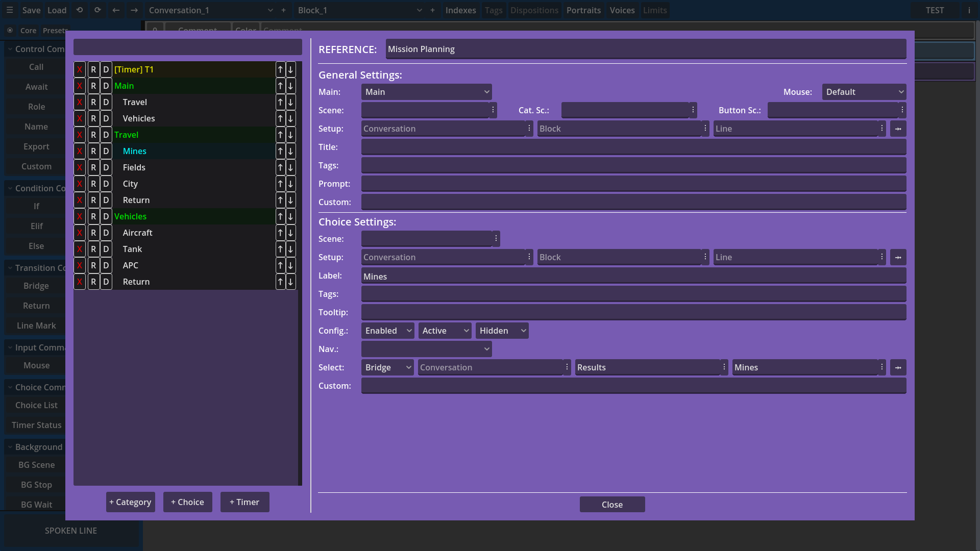The height and width of the screenshot is (551, 980).
Task: Open the Hidden config dropdown
Action: (x=502, y=331)
